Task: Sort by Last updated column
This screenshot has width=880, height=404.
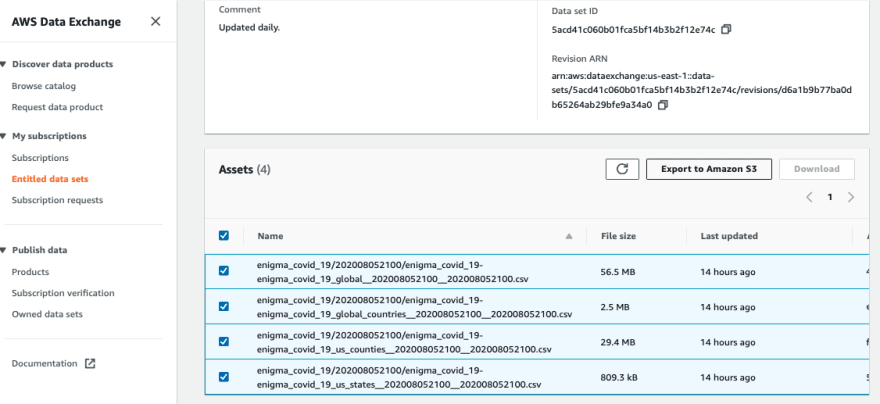Action: tap(729, 236)
